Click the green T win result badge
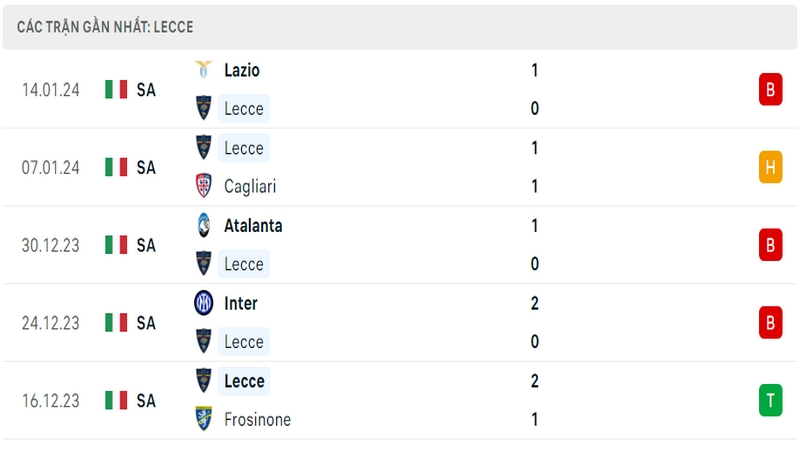This screenshot has width=800, height=450. point(770,400)
